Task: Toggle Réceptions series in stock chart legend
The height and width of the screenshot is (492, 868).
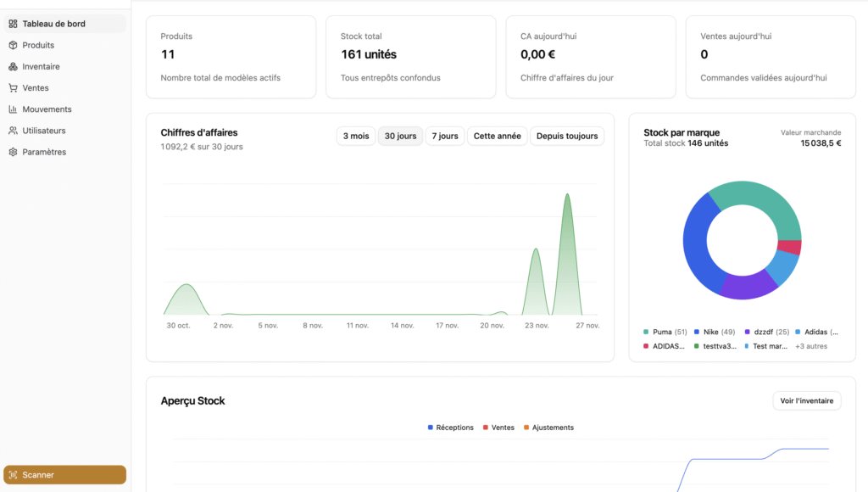Action: [x=451, y=428]
